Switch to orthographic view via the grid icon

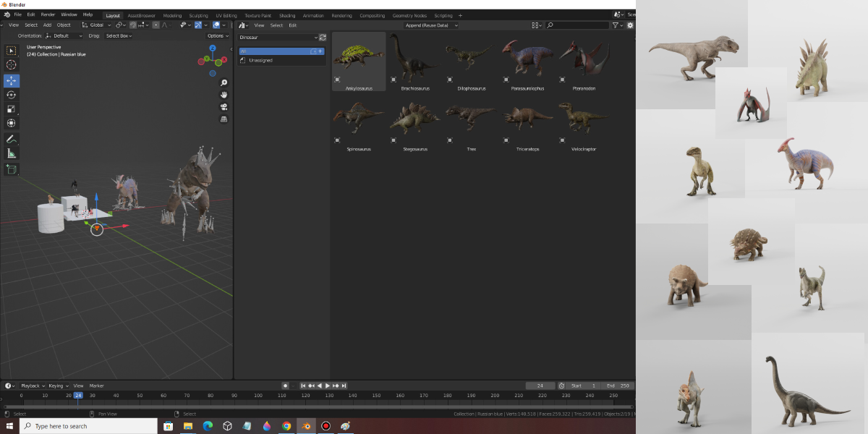[224, 119]
